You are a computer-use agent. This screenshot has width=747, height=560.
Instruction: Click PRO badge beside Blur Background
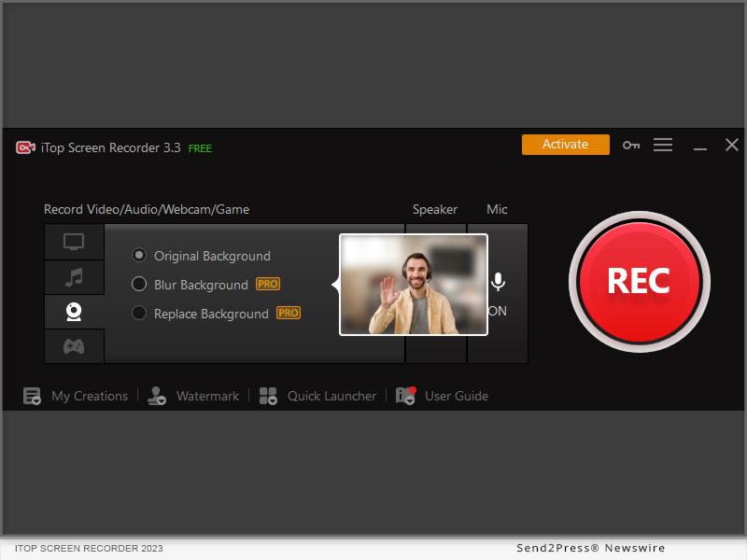(x=268, y=285)
